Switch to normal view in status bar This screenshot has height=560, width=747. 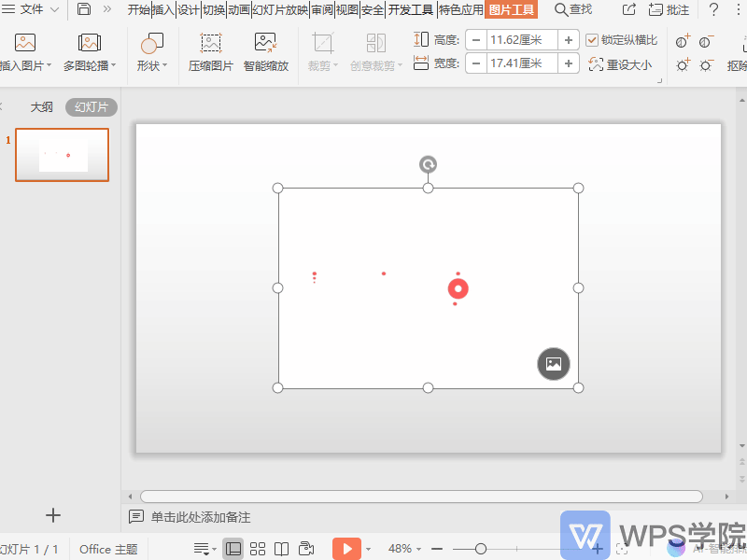[x=233, y=549]
